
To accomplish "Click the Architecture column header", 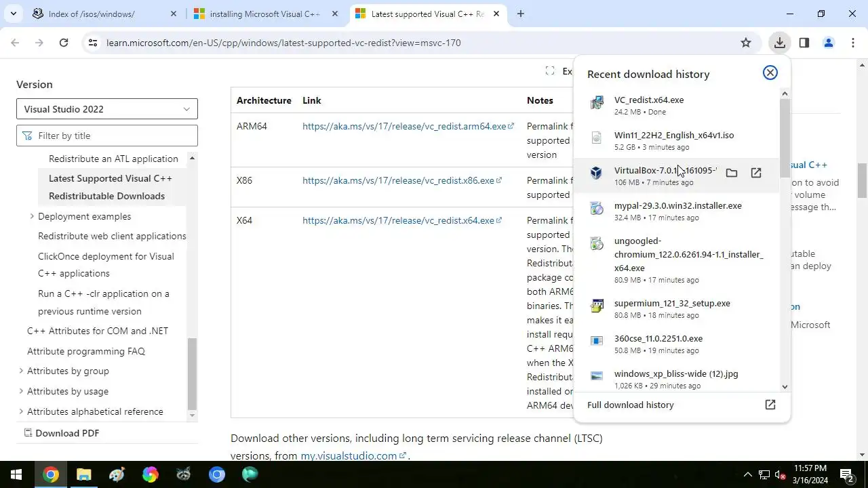I will pos(264,100).
